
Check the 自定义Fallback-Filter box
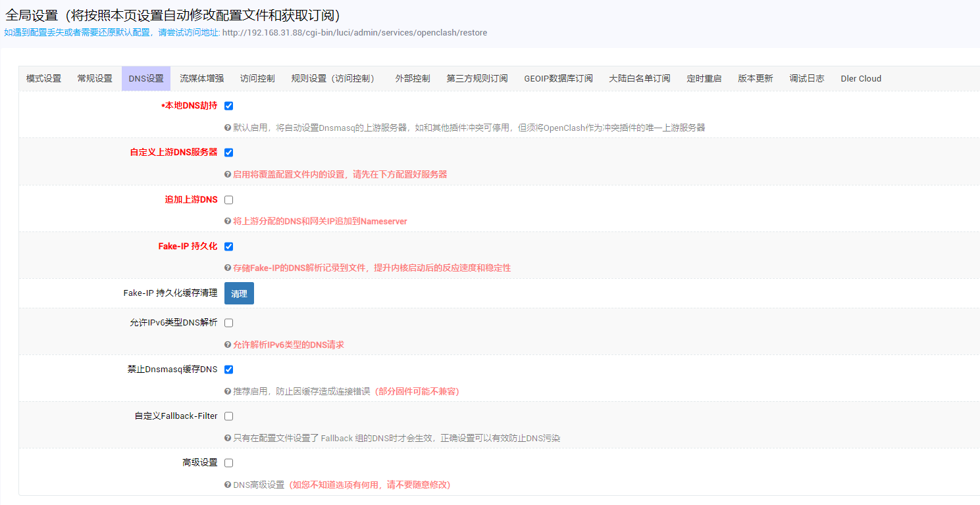[x=228, y=416]
